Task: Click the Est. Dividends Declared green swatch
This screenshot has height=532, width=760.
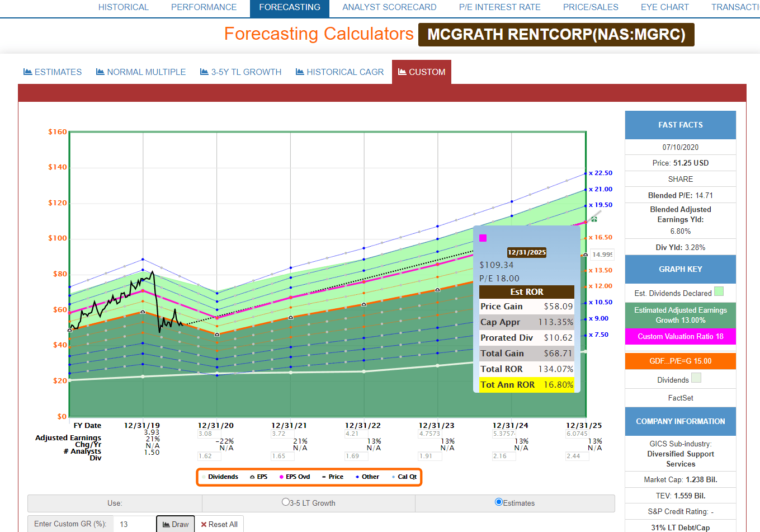Action: click(x=719, y=291)
